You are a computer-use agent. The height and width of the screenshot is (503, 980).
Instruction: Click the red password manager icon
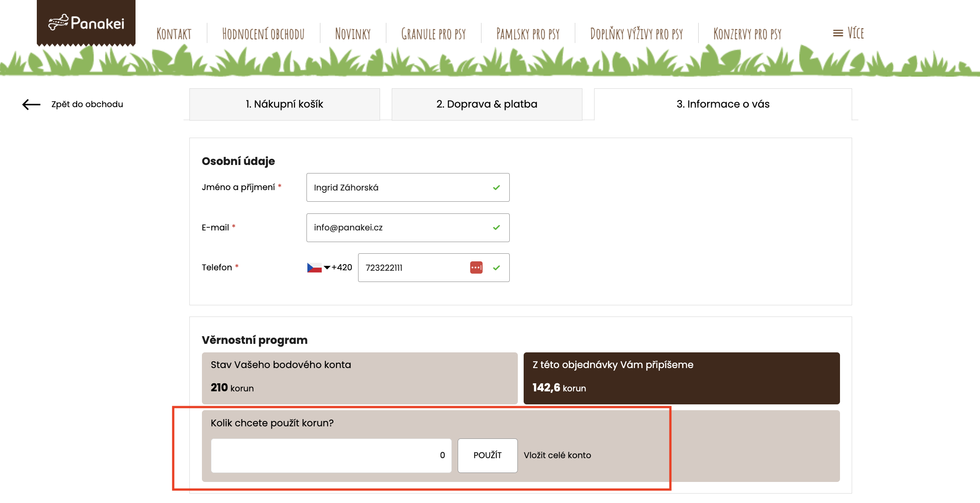tap(476, 268)
